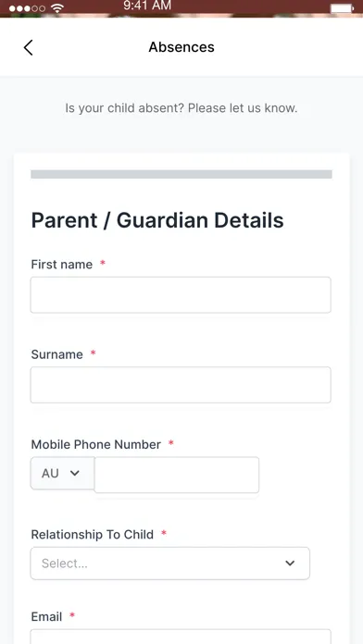Open the Relationship To Child chevron arrow
Image resolution: width=363 pixels, height=644 pixels.
click(x=290, y=563)
